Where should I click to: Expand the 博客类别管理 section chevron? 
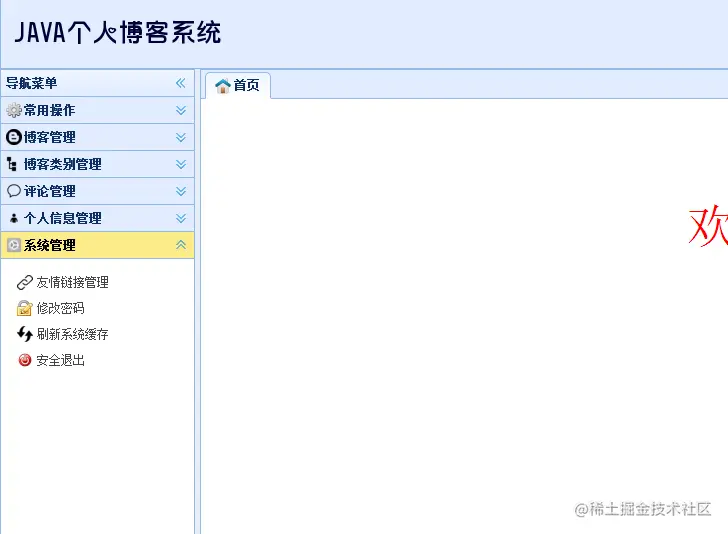[x=181, y=164]
